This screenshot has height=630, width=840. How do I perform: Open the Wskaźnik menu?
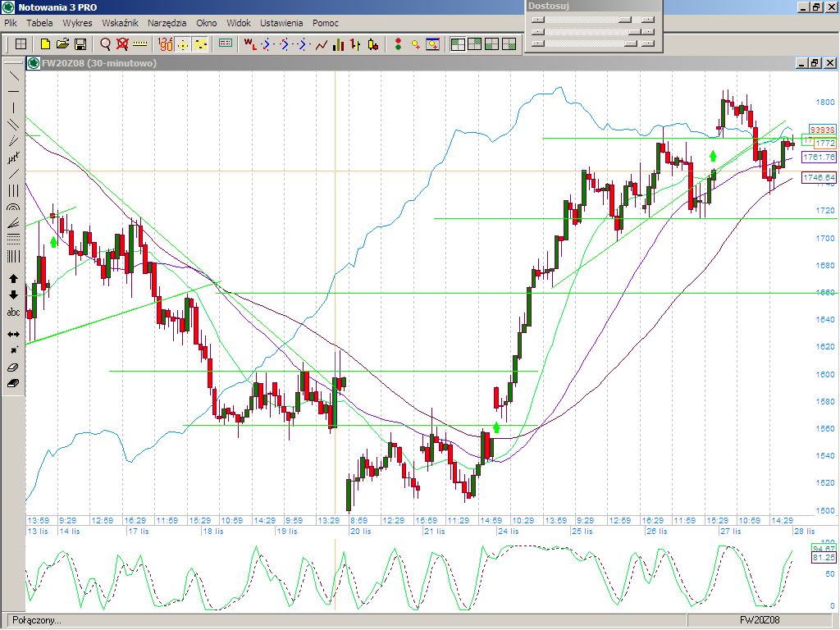(x=120, y=23)
